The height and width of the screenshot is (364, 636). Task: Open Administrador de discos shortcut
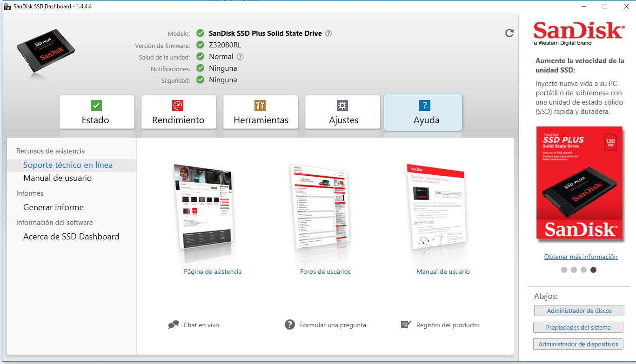579,311
